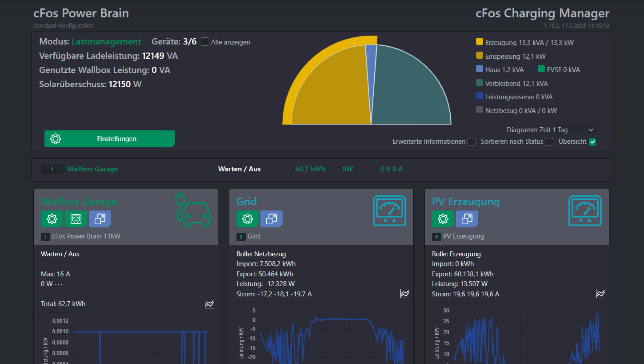Image resolution: width=644 pixels, height=364 pixels.
Task: Click the Grid tile title
Action: click(x=247, y=202)
